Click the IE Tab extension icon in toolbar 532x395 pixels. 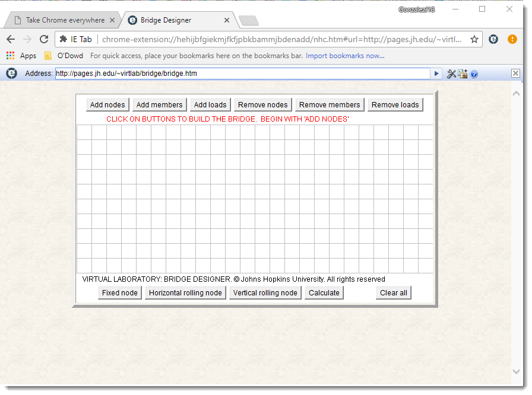click(493, 39)
